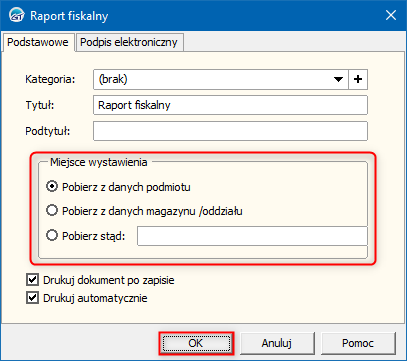Uncheck Drukuj dokument po zapisie

click(32, 280)
